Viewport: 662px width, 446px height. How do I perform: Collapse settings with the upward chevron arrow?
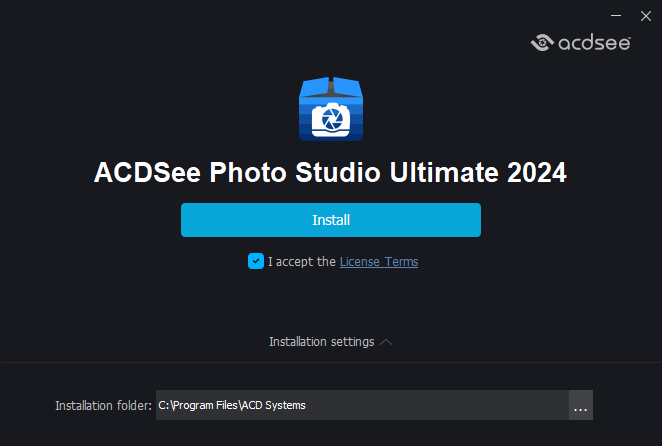click(387, 342)
